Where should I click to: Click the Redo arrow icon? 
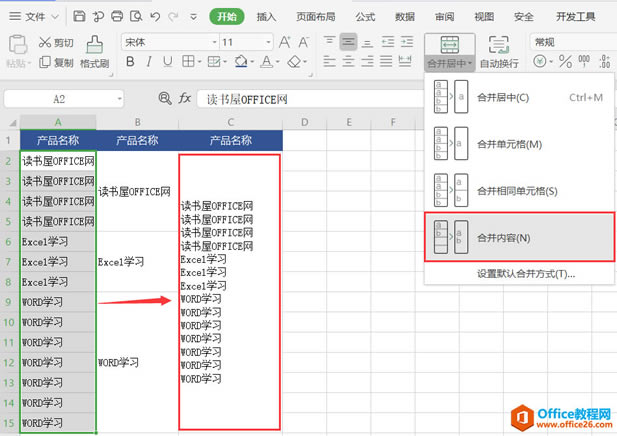pos(173,17)
